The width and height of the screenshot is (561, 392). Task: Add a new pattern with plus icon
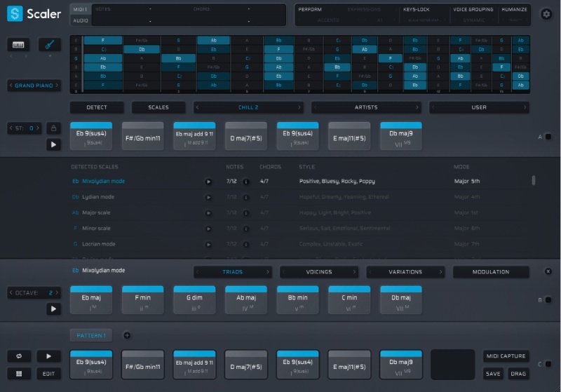127,335
